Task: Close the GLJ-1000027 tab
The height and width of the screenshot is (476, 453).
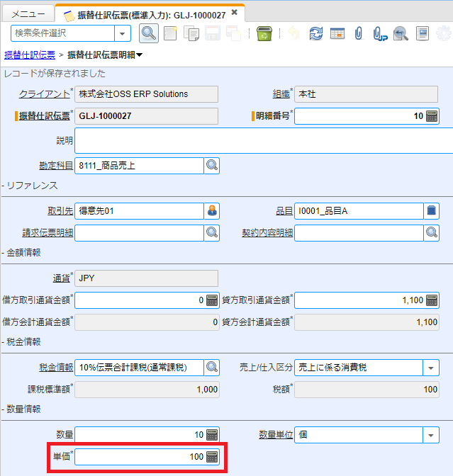Action: [x=234, y=12]
